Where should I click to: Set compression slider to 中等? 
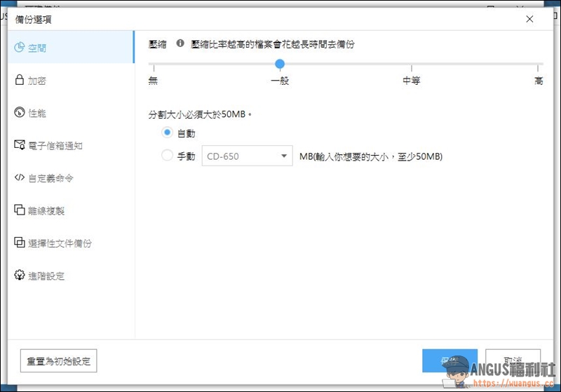tap(411, 65)
